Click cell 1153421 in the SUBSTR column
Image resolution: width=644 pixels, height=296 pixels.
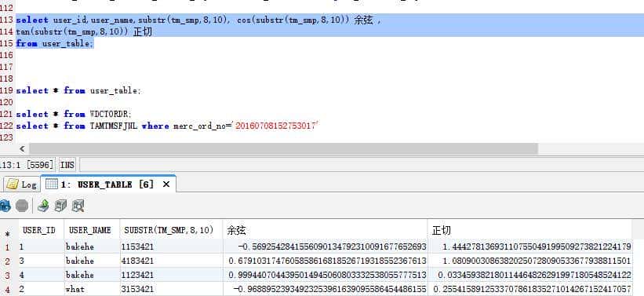coord(171,247)
